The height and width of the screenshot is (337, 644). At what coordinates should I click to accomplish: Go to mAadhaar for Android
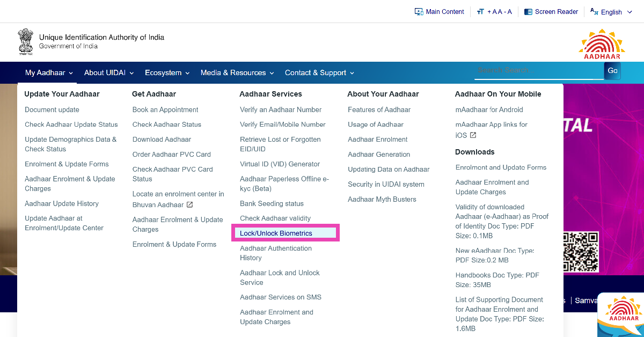coord(489,109)
